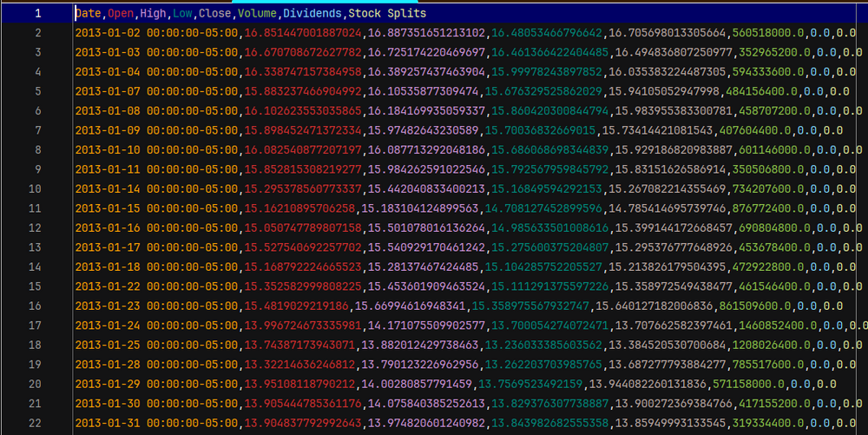This screenshot has height=435, width=868.
Task: Click the date 2013-01-04 00:00:00-05:00
Action: [x=156, y=72]
